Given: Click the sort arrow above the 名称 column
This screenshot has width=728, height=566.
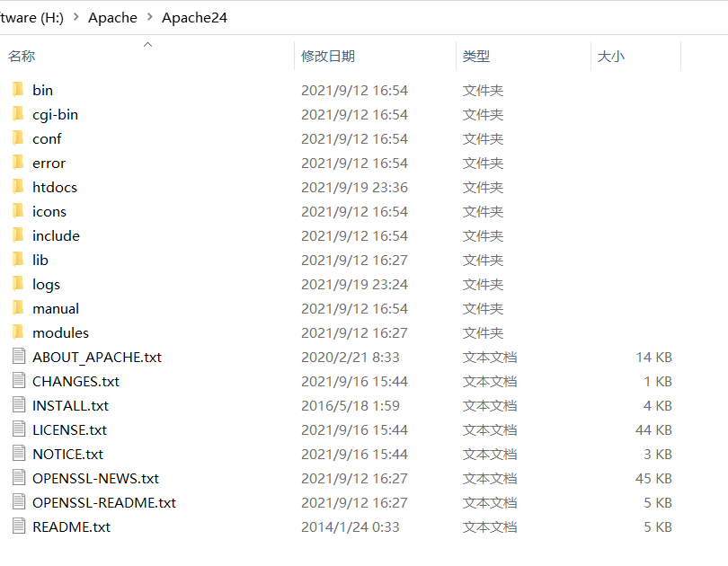Looking at the screenshot, I should point(148,43).
